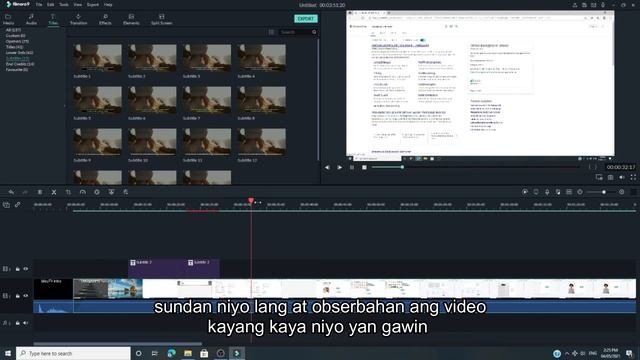The image size is (640, 360).
Task: Select the Openers category
Action: pos(17,41)
